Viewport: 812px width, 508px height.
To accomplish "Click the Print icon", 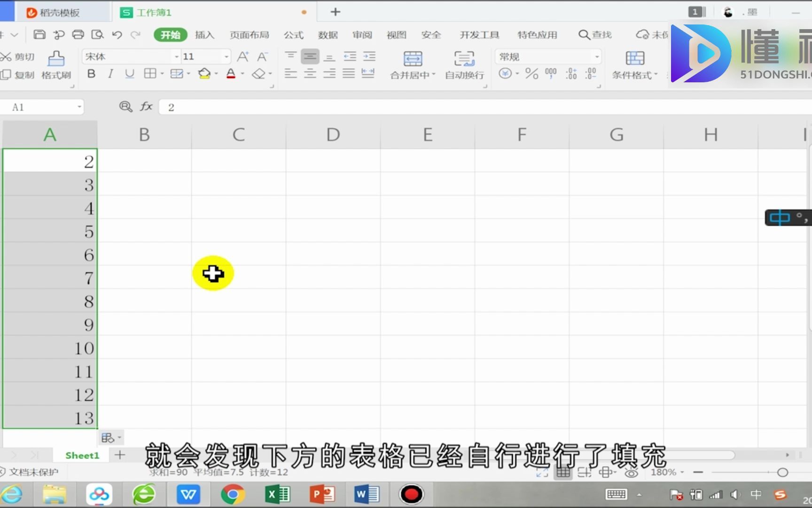I will pyautogui.click(x=78, y=34).
